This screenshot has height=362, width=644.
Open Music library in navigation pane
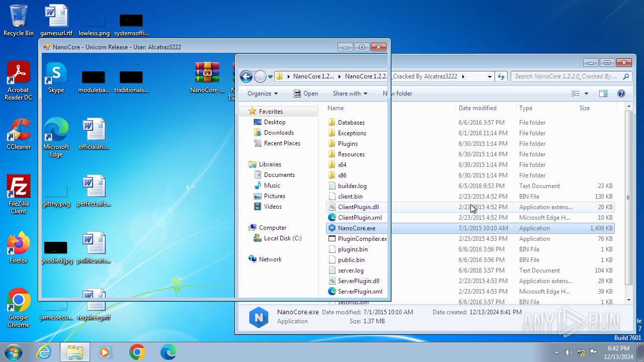point(272,186)
